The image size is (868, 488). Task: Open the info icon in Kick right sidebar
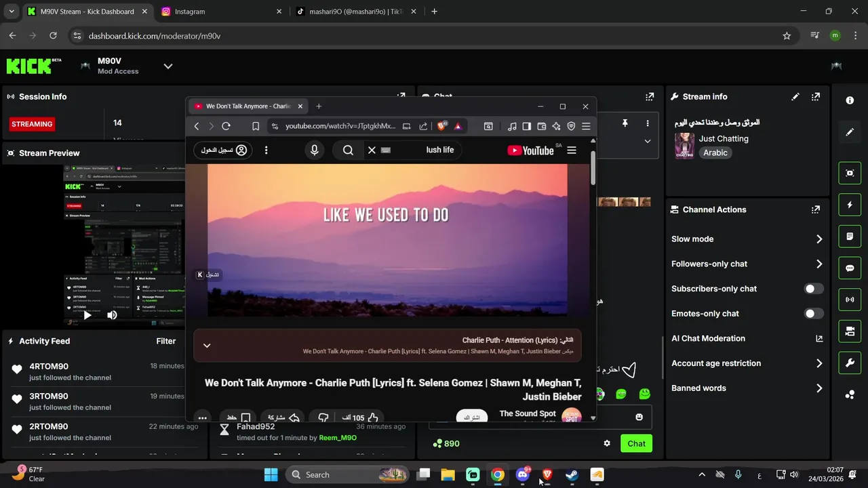(850, 100)
